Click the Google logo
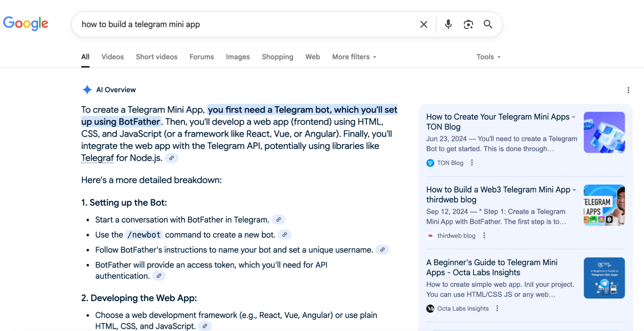This screenshot has width=644, height=331. tap(26, 24)
